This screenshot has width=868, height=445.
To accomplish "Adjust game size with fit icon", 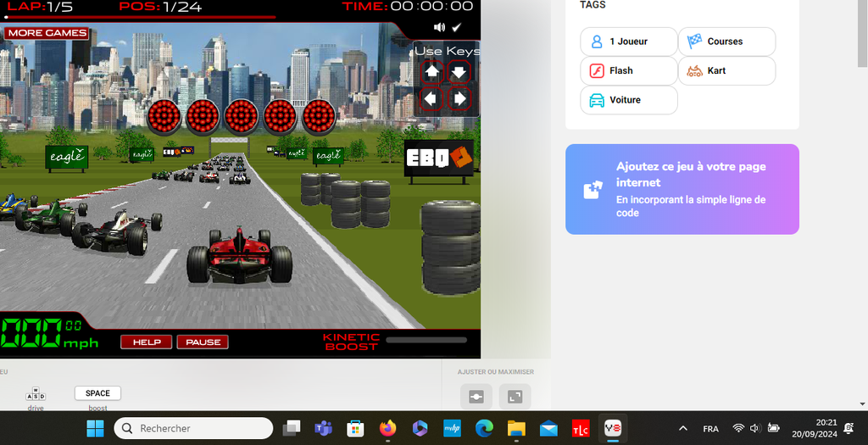I will coord(476,397).
